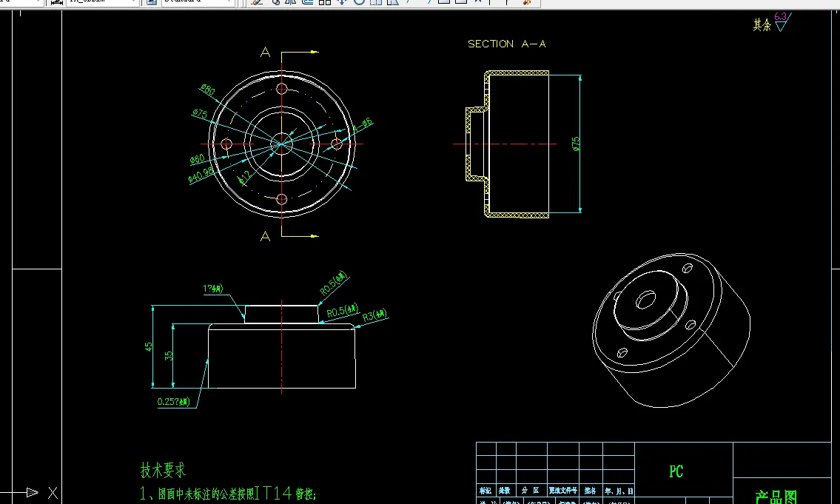Click the 产品图 title block text
Image resolution: width=840 pixels, height=504 pixels.
tap(776, 497)
